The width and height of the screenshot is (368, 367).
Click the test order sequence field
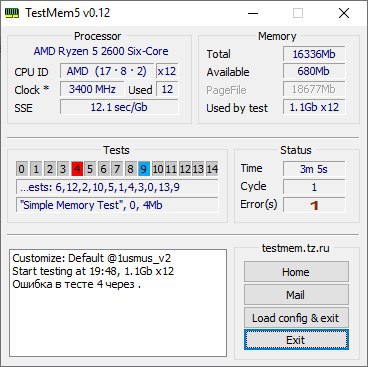coord(117,187)
